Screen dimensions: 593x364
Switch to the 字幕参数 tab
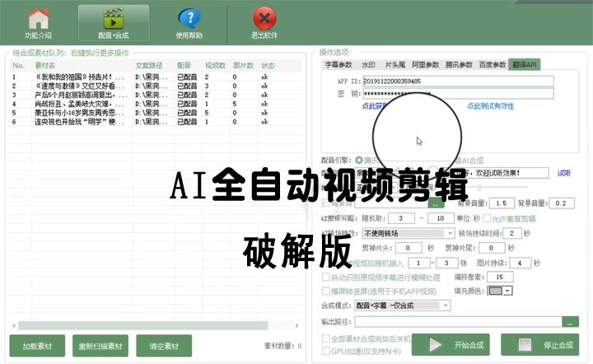click(x=338, y=64)
